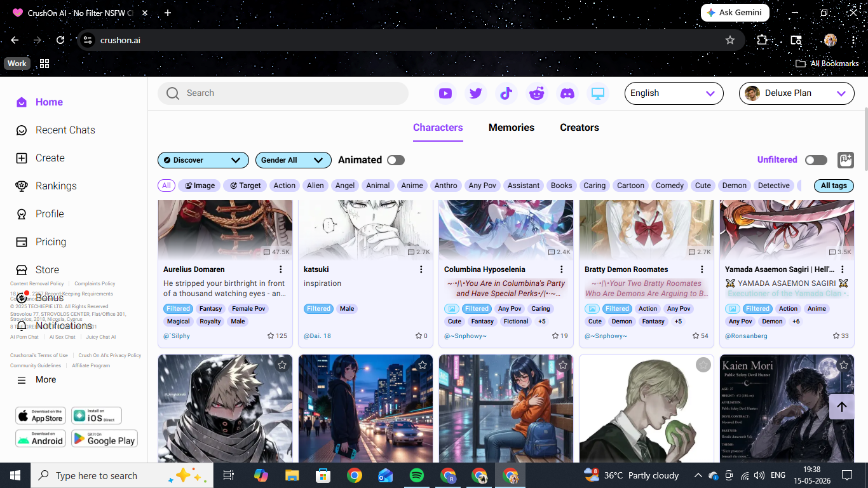The image size is (868, 488).
Task: Favorite the snowy hooded character thumbnail star
Action: (282, 365)
